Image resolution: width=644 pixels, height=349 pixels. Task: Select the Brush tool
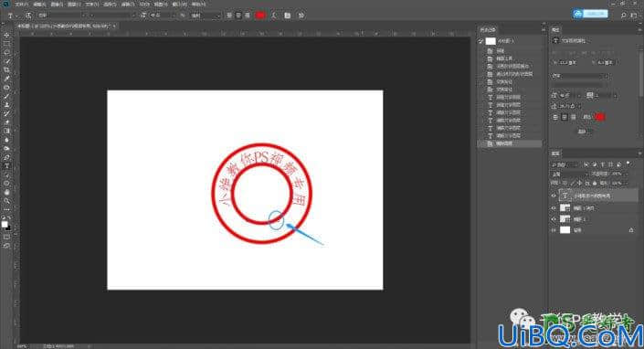6,96
